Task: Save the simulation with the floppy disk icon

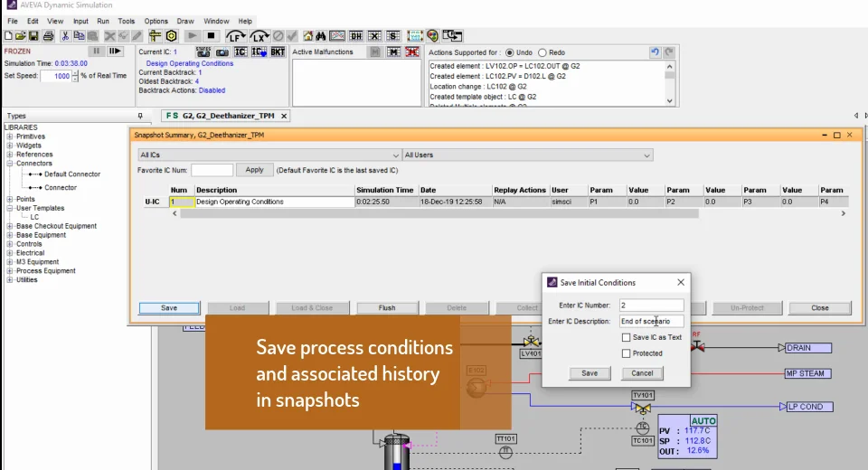Action: (33, 36)
